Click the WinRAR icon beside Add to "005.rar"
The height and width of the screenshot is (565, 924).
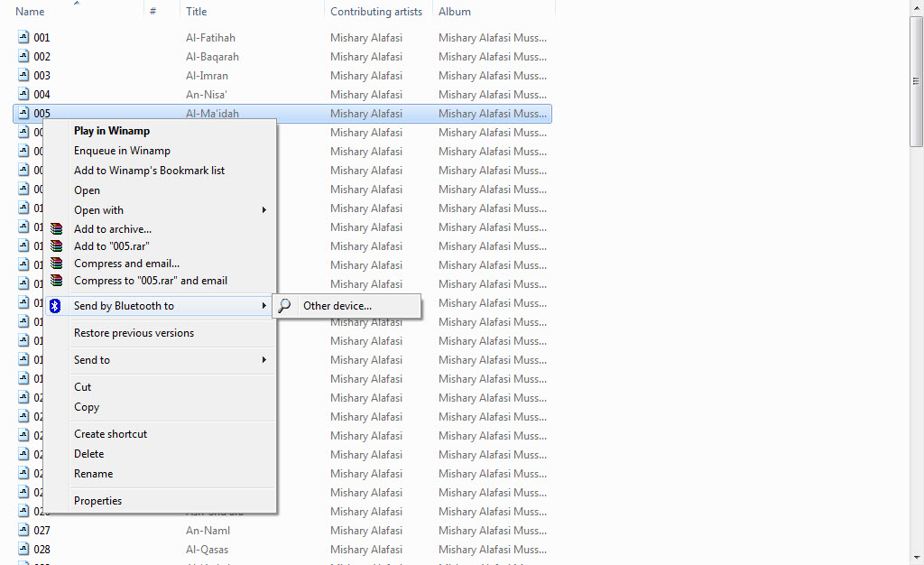pyautogui.click(x=57, y=245)
